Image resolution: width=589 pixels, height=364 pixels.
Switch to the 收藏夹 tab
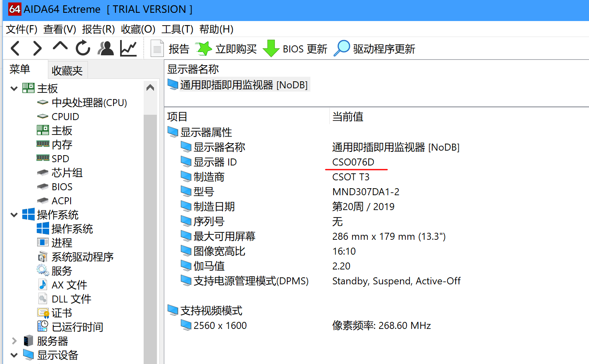click(x=67, y=70)
